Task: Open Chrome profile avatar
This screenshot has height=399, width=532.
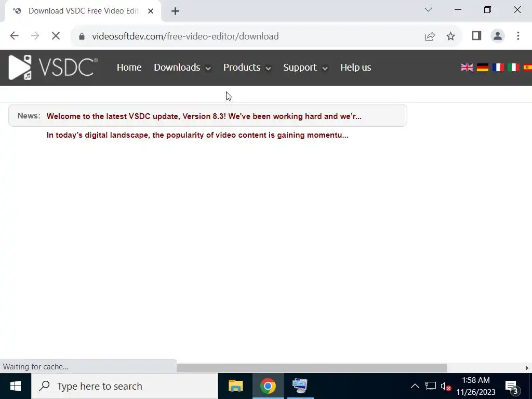Action: (x=497, y=36)
